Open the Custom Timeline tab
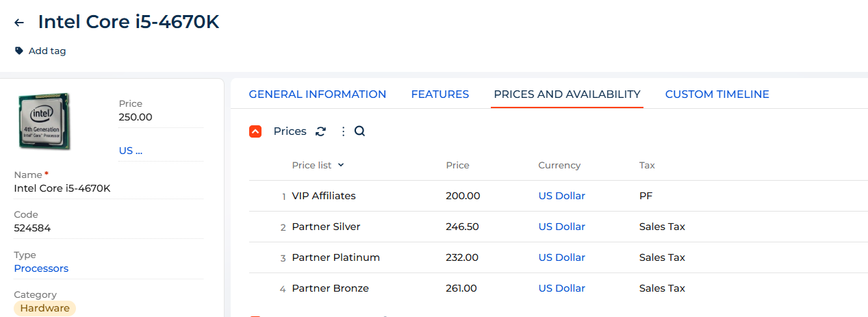The width and height of the screenshot is (868, 317). point(717,94)
